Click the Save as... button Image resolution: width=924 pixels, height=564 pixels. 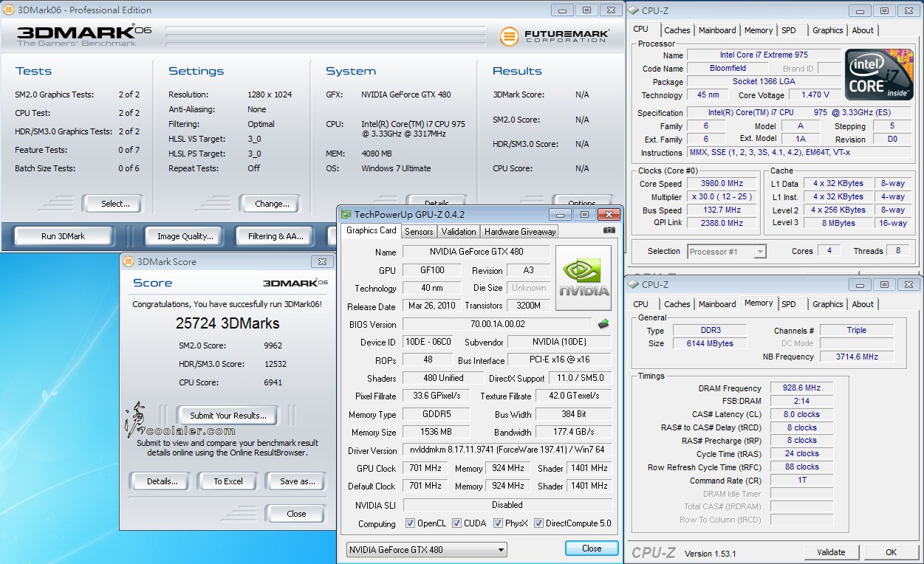click(x=297, y=481)
